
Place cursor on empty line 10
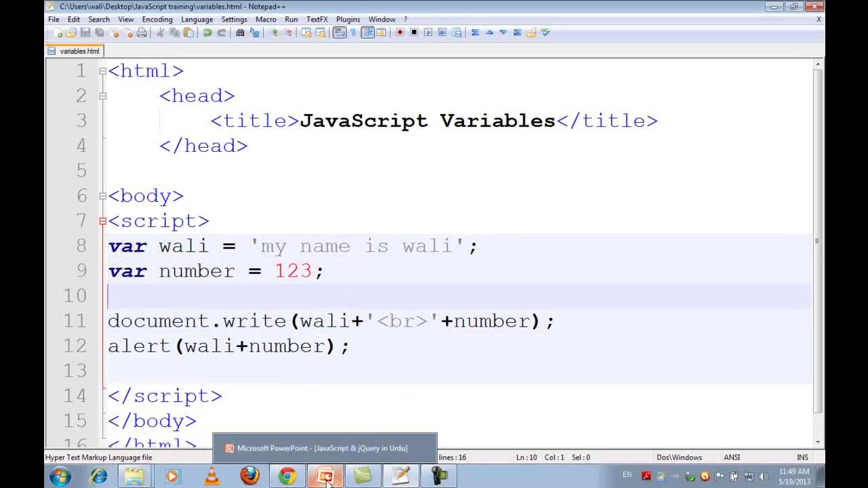coord(459,296)
